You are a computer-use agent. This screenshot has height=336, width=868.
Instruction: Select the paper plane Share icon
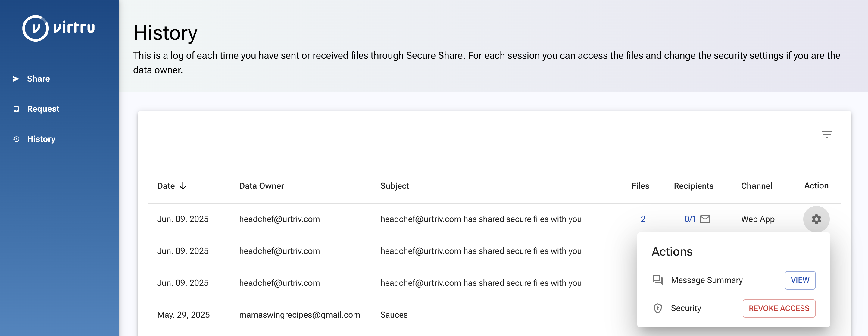tap(16, 79)
